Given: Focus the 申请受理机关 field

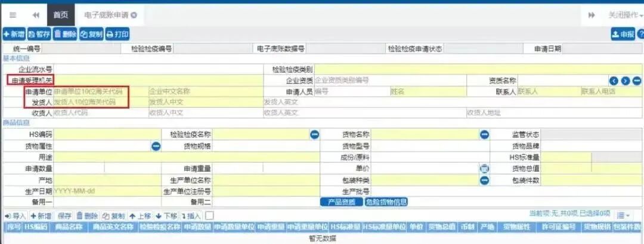Looking at the screenshot, I should coord(158,81).
